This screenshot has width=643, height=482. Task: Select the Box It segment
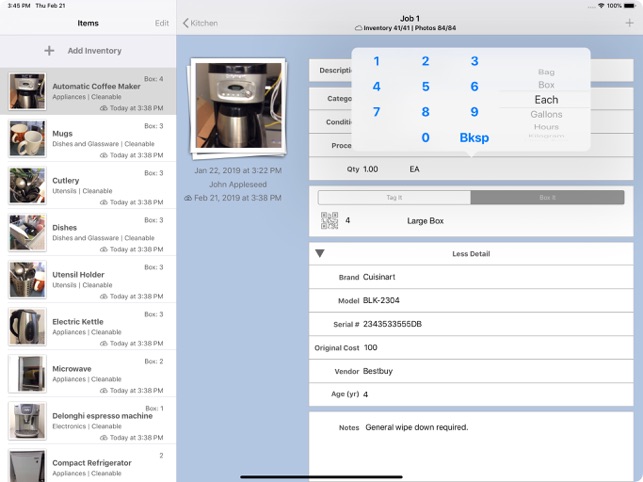pyautogui.click(x=547, y=197)
